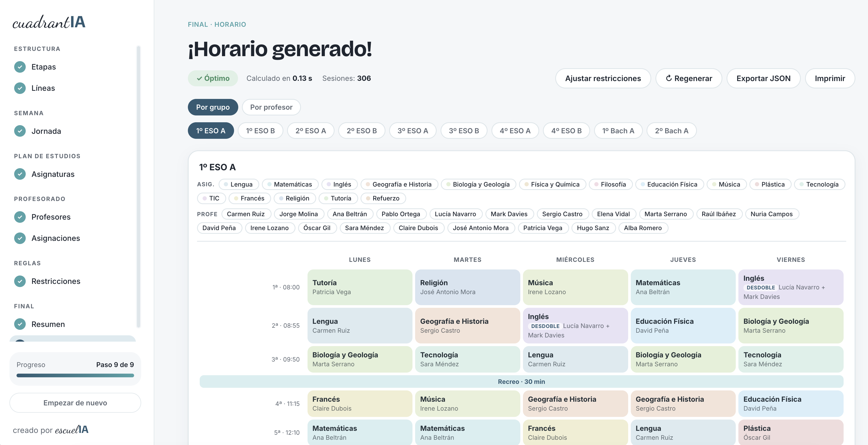Click the Líneas checkmark icon
868x445 pixels.
20,88
